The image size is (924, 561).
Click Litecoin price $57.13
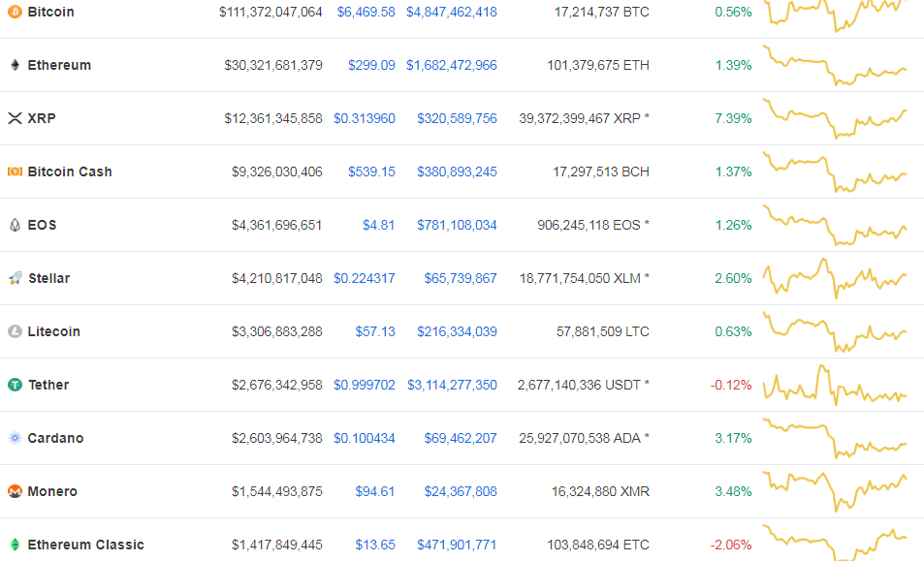pos(375,331)
